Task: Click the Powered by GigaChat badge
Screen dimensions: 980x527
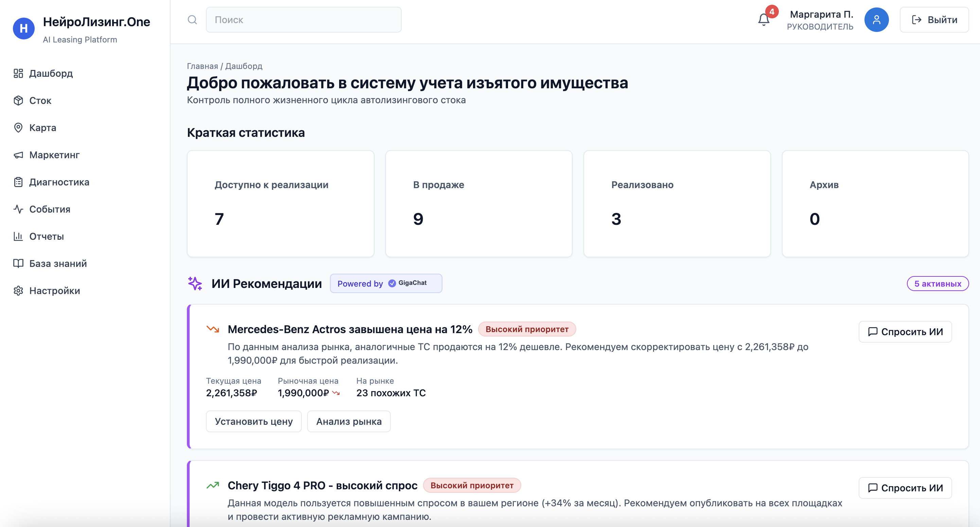Action: coord(385,283)
